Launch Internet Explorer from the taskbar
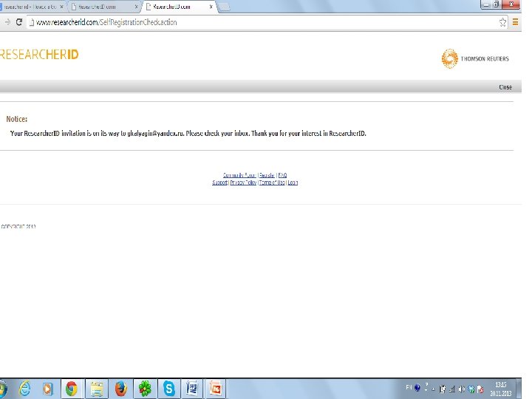The image size is (532, 399). [x=25, y=389]
